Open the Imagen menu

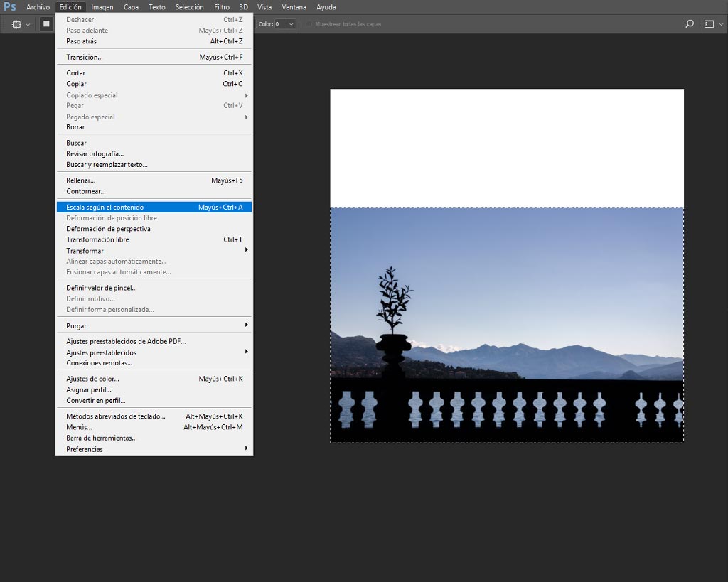click(x=102, y=7)
